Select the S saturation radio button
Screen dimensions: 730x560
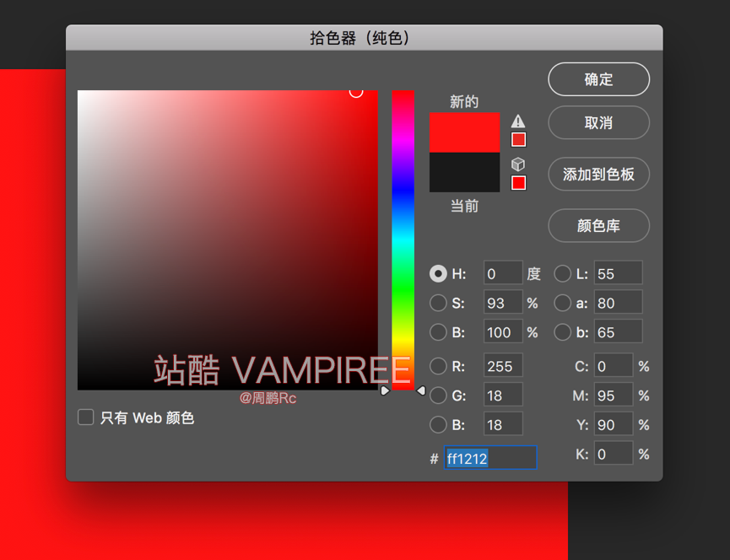coord(438,304)
